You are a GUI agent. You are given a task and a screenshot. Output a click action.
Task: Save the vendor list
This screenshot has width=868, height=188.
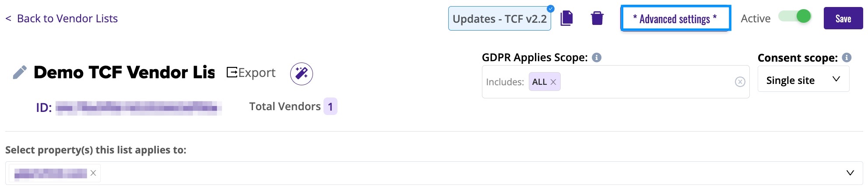843,18
